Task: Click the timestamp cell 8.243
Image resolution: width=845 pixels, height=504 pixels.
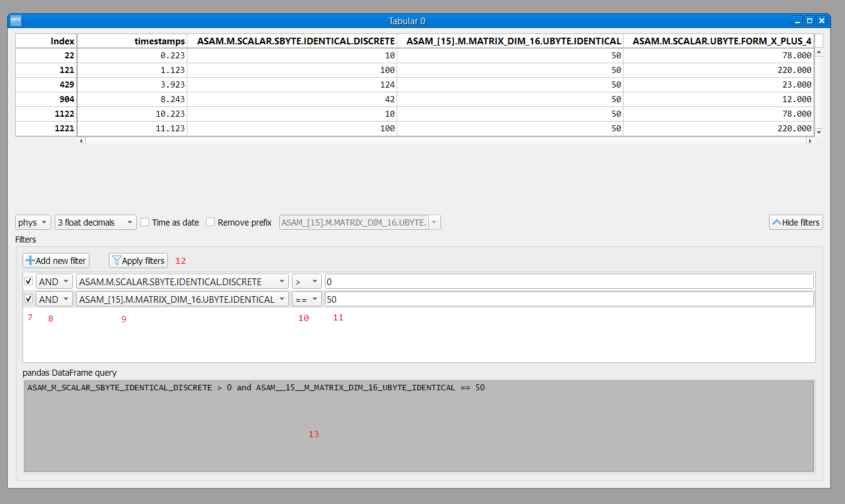Action: [x=132, y=99]
